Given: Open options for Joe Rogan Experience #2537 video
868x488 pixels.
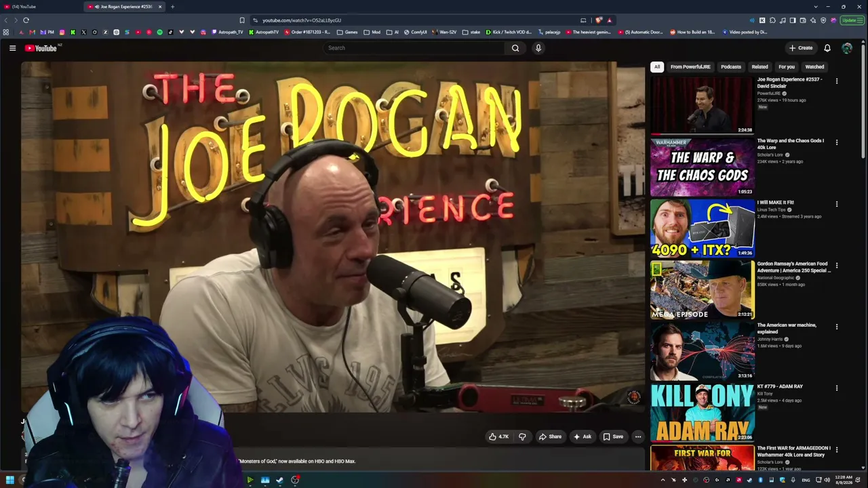Looking at the screenshot, I should [x=837, y=81].
